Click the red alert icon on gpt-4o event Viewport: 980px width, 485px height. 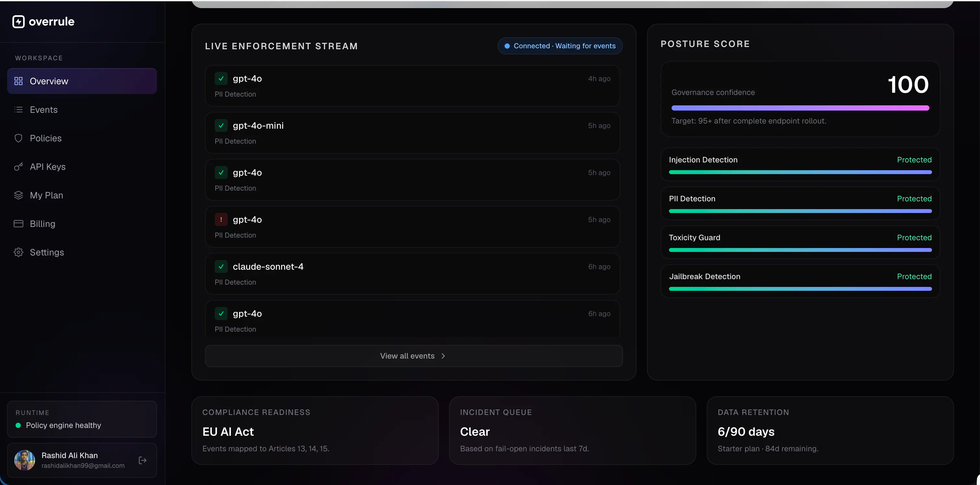pos(221,219)
